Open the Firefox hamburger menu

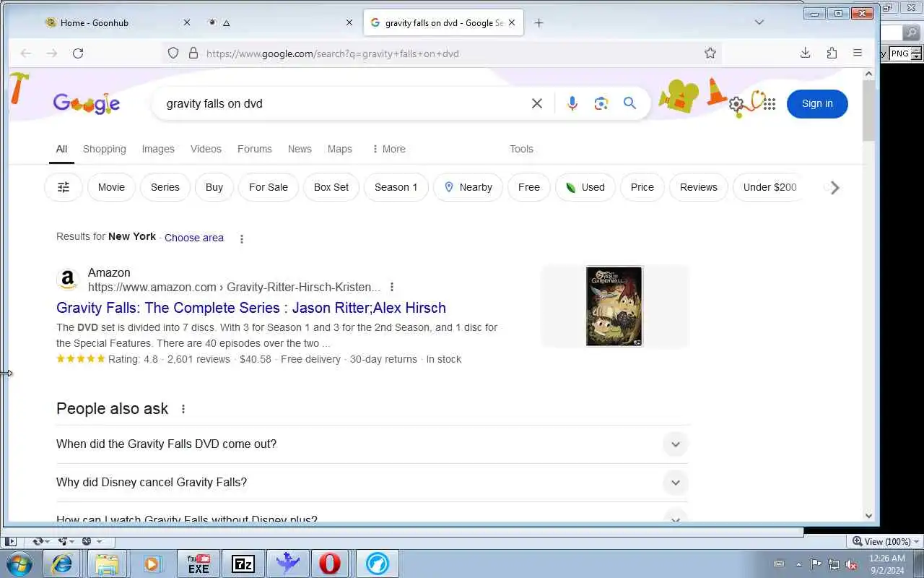(x=858, y=53)
